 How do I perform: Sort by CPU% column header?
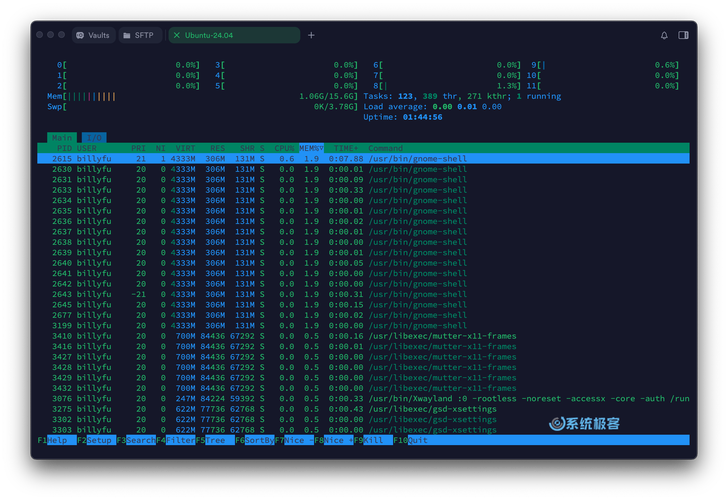[x=284, y=148]
